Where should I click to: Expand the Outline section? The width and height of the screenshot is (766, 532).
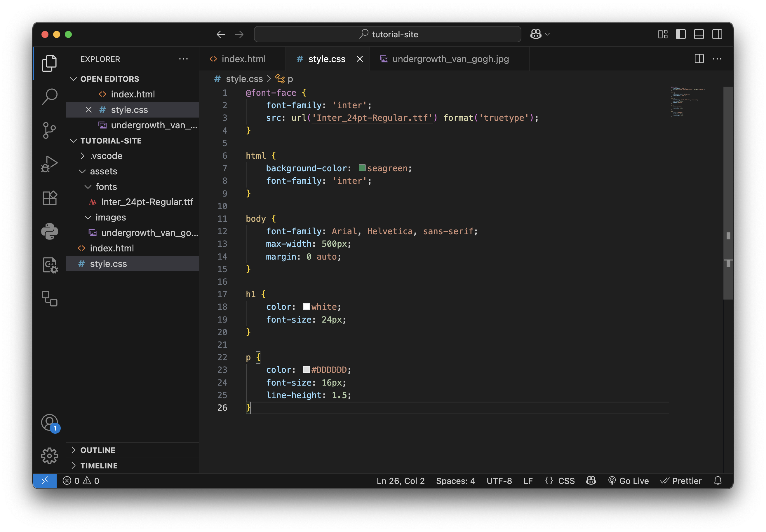point(133,450)
